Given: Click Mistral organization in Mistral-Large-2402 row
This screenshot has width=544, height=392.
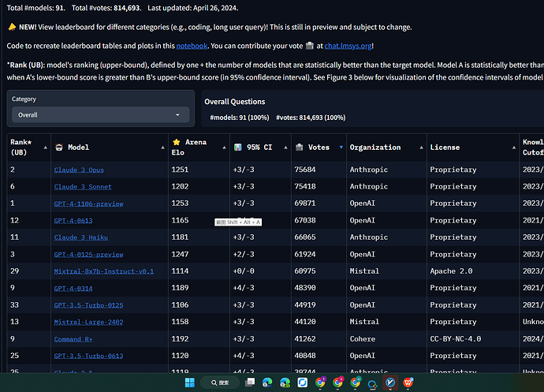Looking at the screenshot, I should click(x=364, y=322).
